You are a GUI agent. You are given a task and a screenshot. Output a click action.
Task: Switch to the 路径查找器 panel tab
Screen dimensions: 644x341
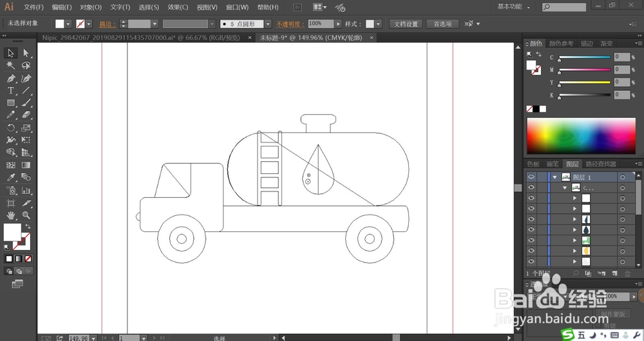[601, 164]
